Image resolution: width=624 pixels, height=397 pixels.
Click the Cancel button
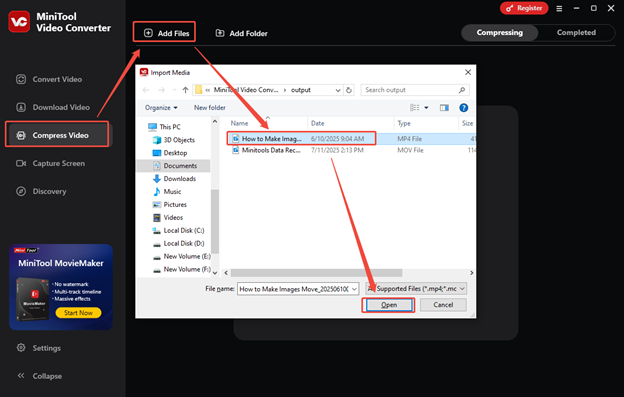443,305
